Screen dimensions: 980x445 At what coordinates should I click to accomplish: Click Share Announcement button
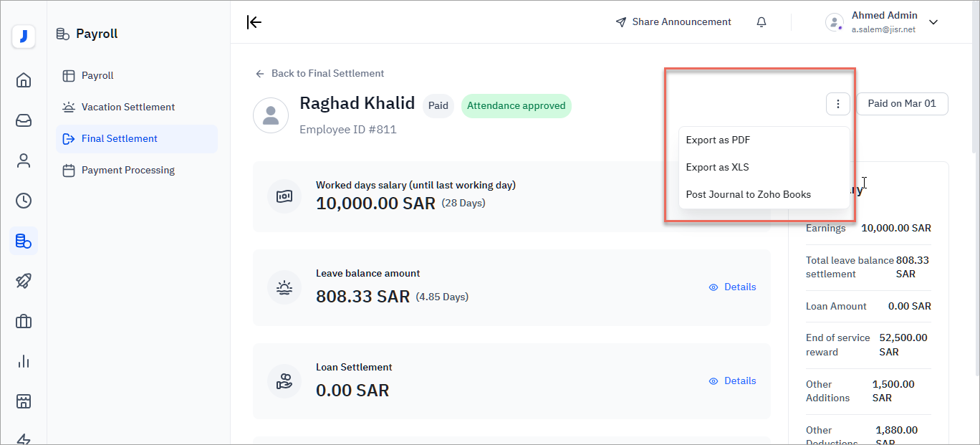pos(673,22)
